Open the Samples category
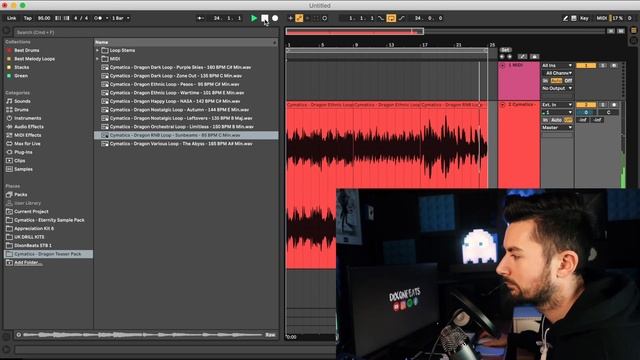 pyautogui.click(x=23, y=169)
